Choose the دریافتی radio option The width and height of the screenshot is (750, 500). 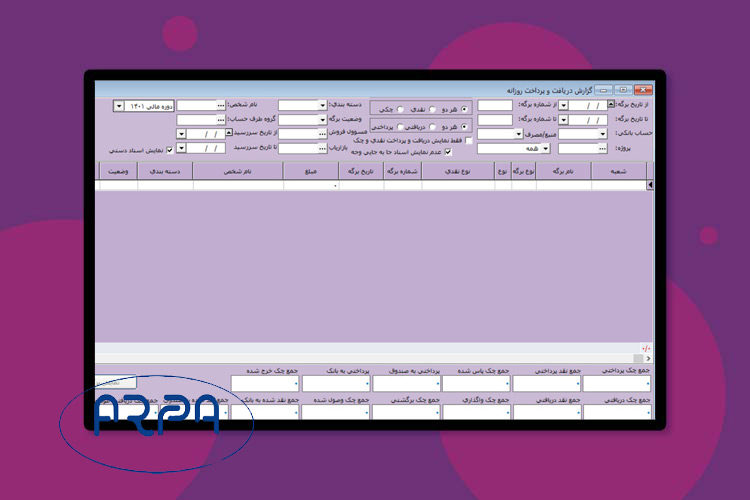[432, 127]
